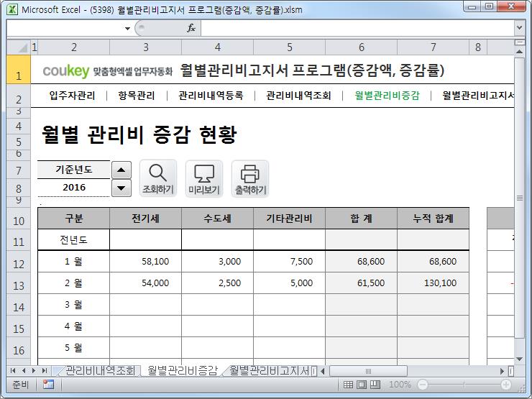Click the 조회하기 search button
The height and width of the screenshot is (399, 532).
158,179
